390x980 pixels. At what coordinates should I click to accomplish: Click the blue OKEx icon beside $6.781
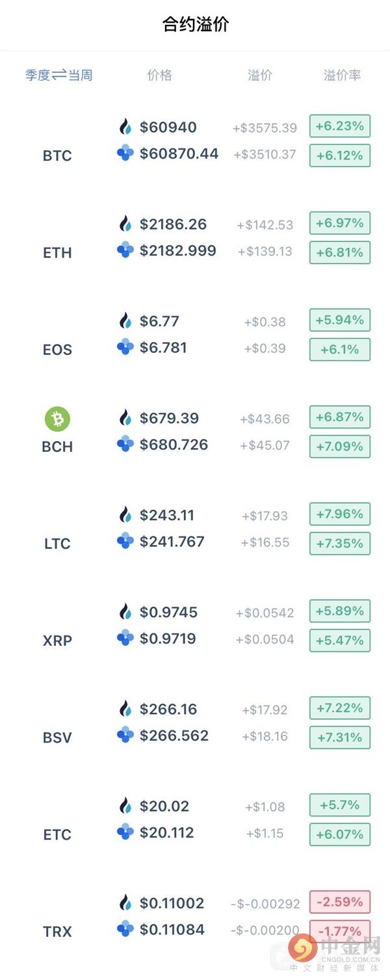tap(125, 348)
